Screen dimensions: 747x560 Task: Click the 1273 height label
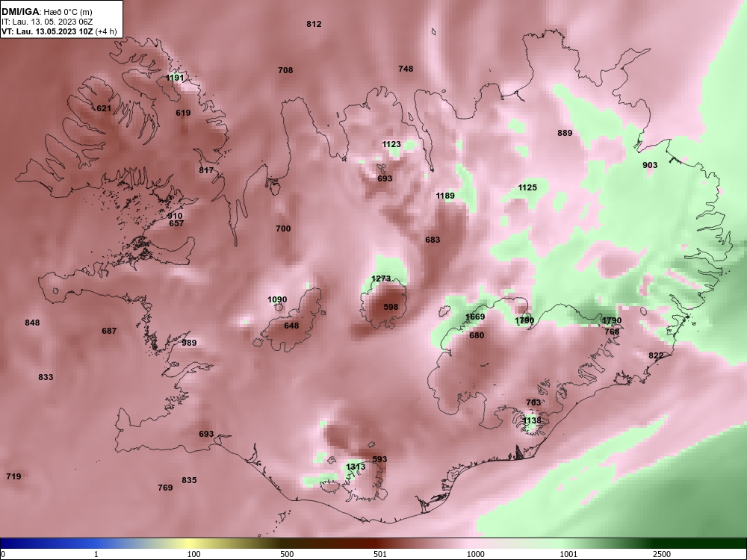(381, 279)
